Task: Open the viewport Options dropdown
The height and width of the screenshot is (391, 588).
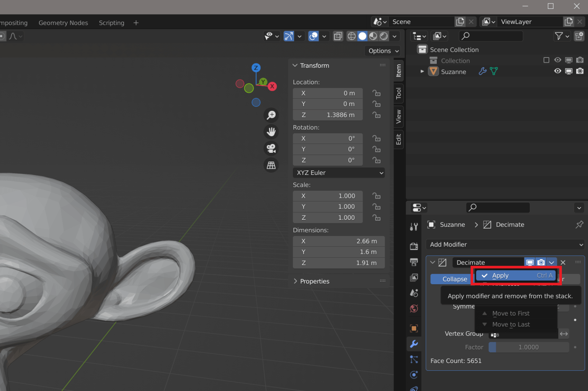Action: tap(383, 51)
